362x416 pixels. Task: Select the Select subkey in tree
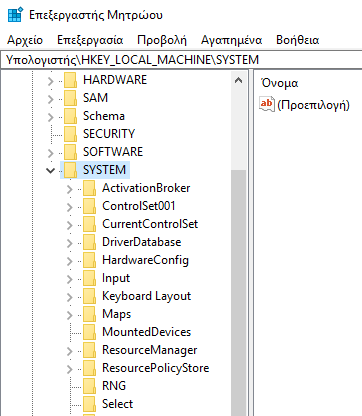tap(117, 404)
